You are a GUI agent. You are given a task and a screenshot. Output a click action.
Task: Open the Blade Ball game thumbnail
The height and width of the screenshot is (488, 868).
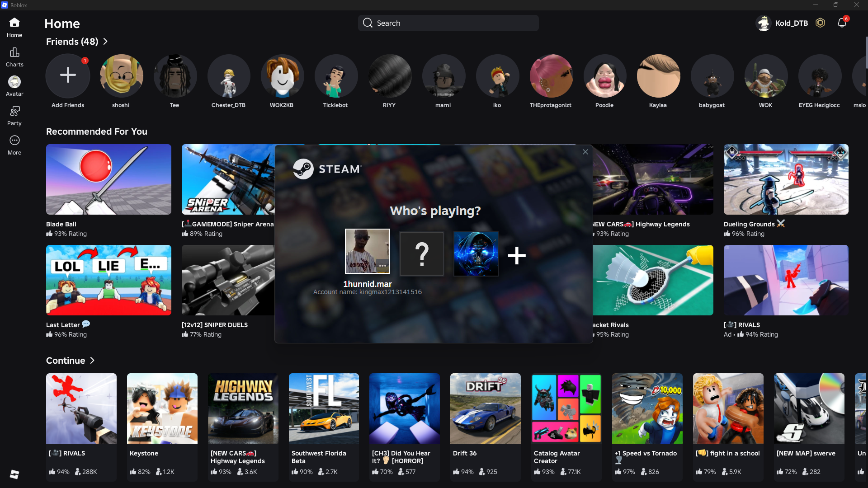coord(108,179)
